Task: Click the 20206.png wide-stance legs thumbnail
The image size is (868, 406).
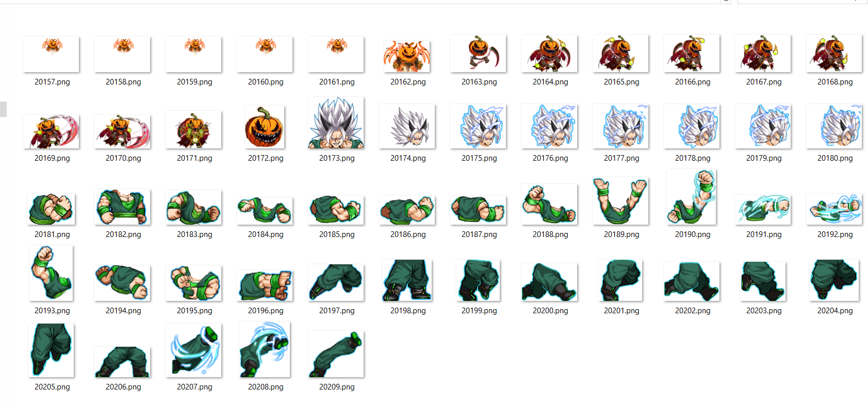Action: click(123, 362)
